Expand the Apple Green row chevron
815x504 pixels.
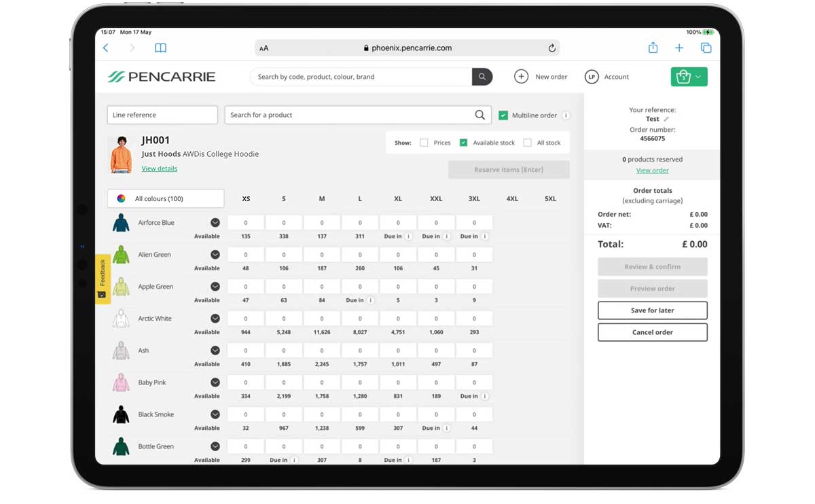215,287
